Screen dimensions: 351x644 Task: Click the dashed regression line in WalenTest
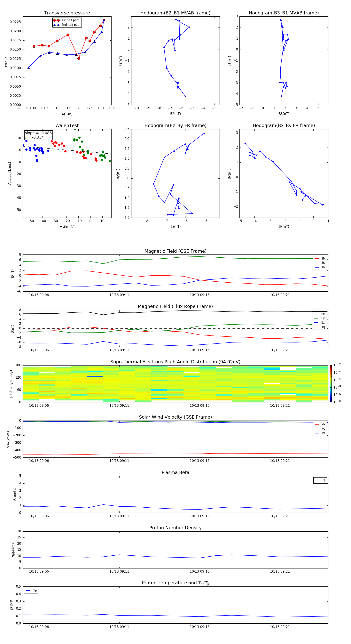67,150
